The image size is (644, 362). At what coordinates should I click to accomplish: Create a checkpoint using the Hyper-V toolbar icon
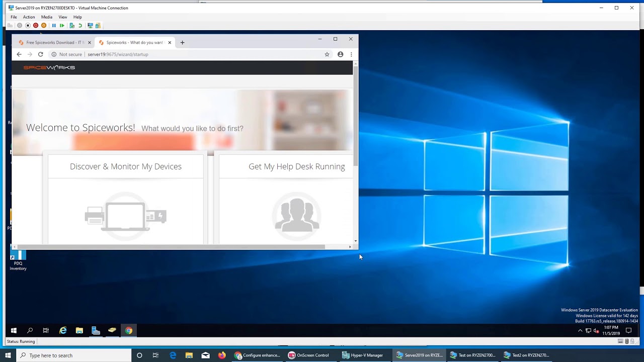71,26
